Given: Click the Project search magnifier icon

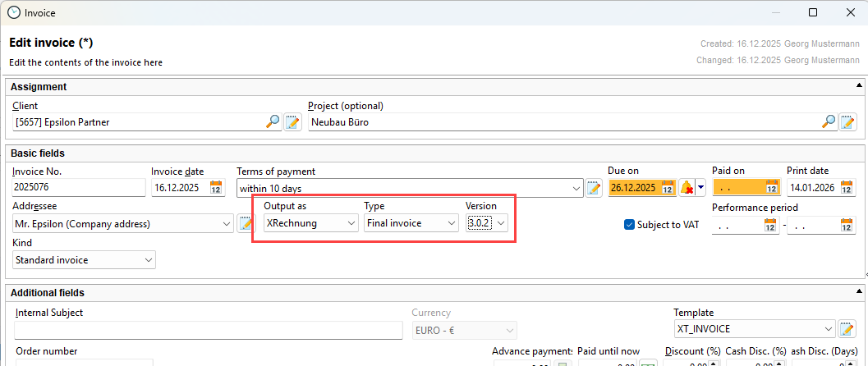Looking at the screenshot, I should pos(829,122).
